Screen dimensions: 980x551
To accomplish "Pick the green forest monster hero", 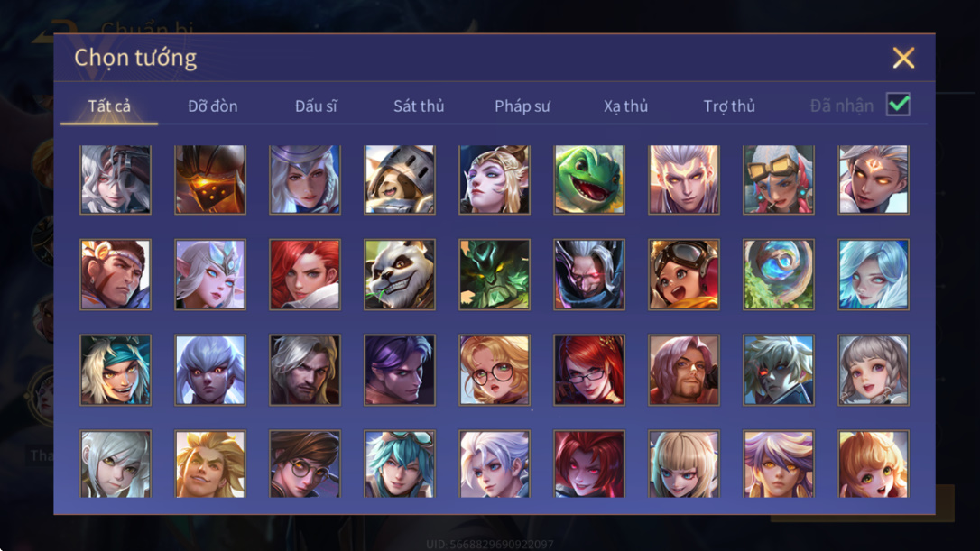I will tap(495, 275).
